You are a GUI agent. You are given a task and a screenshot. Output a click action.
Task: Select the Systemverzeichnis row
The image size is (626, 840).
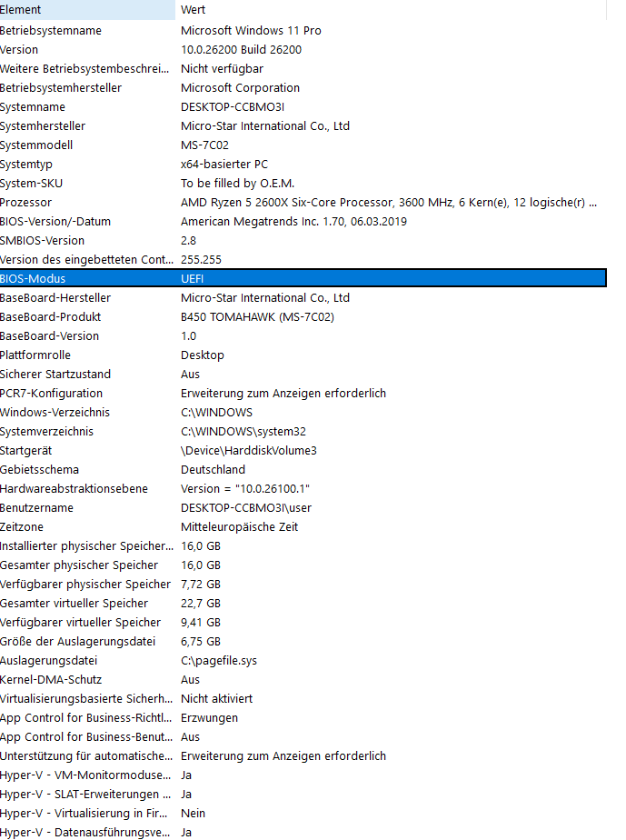[x=303, y=432]
